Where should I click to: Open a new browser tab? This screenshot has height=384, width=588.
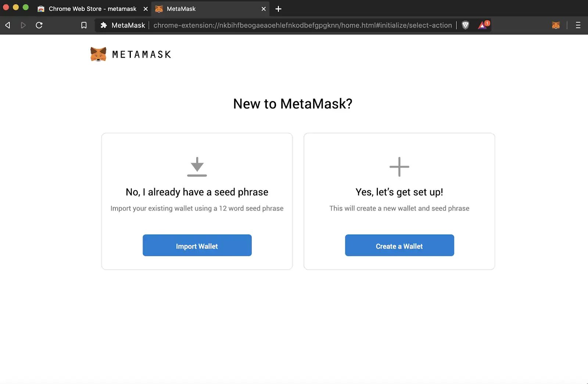tap(278, 9)
